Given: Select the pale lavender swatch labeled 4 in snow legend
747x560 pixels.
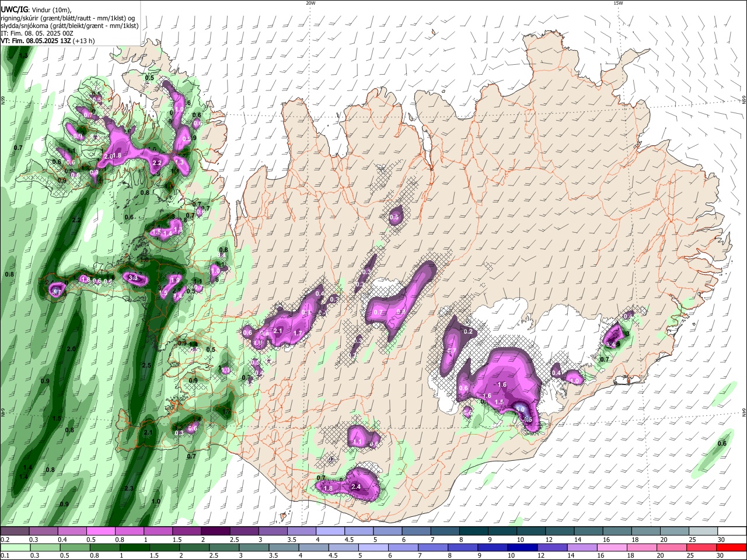Looking at the screenshot, I should tap(330, 531).
